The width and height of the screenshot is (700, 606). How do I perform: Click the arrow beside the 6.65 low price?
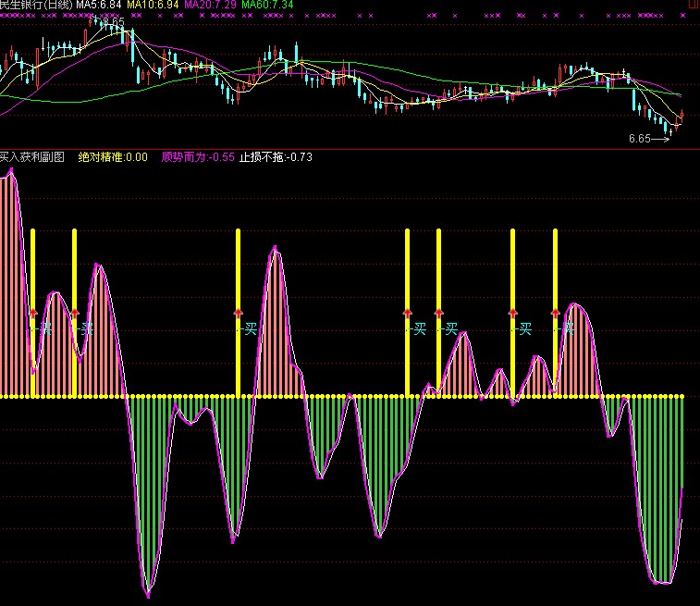[x=665, y=139]
